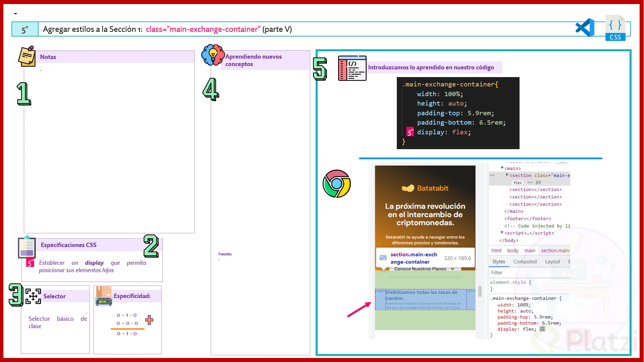
Task: Switch to the Styles tab
Action: (x=498, y=261)
